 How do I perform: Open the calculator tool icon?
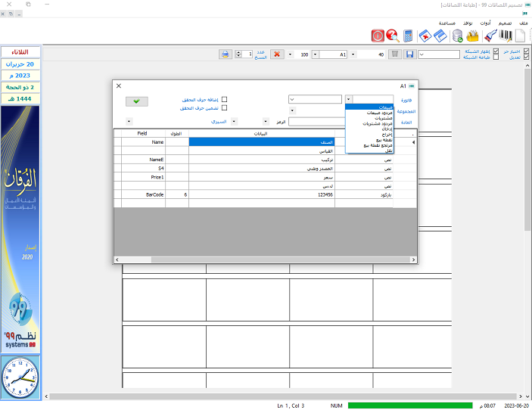[x=408, y=36]
